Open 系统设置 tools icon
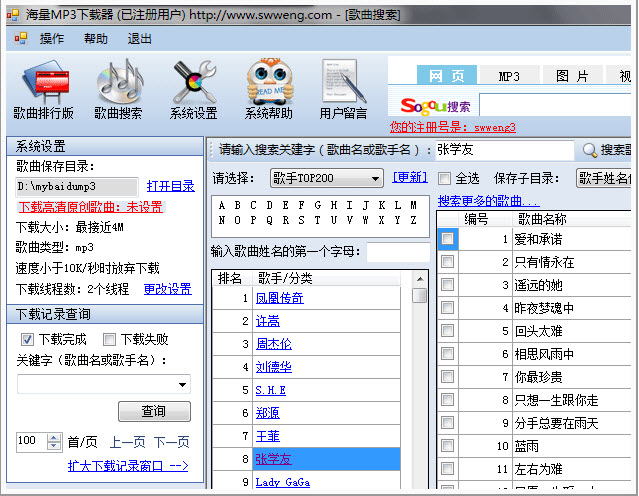639x496 pixels. click(x=194, y=82)
